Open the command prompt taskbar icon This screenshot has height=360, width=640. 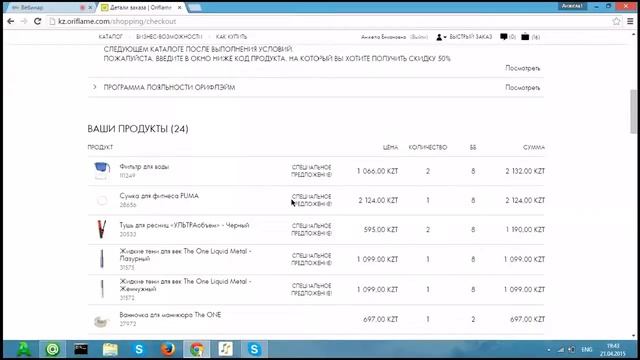pos(81,349)
